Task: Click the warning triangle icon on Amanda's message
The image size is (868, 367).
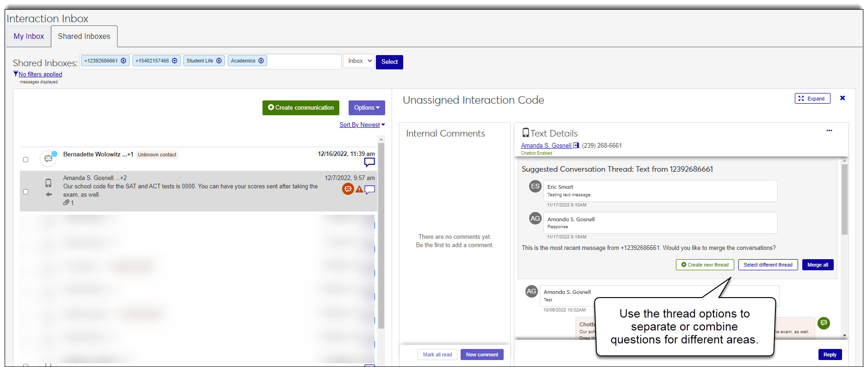Action: [x=359, y=189]
